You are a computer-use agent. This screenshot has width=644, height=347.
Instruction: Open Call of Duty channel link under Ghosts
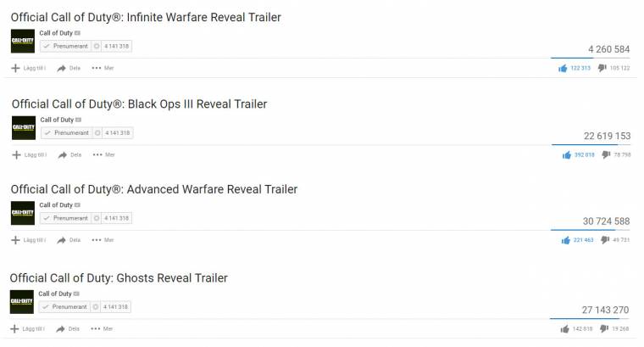[55, 294]
